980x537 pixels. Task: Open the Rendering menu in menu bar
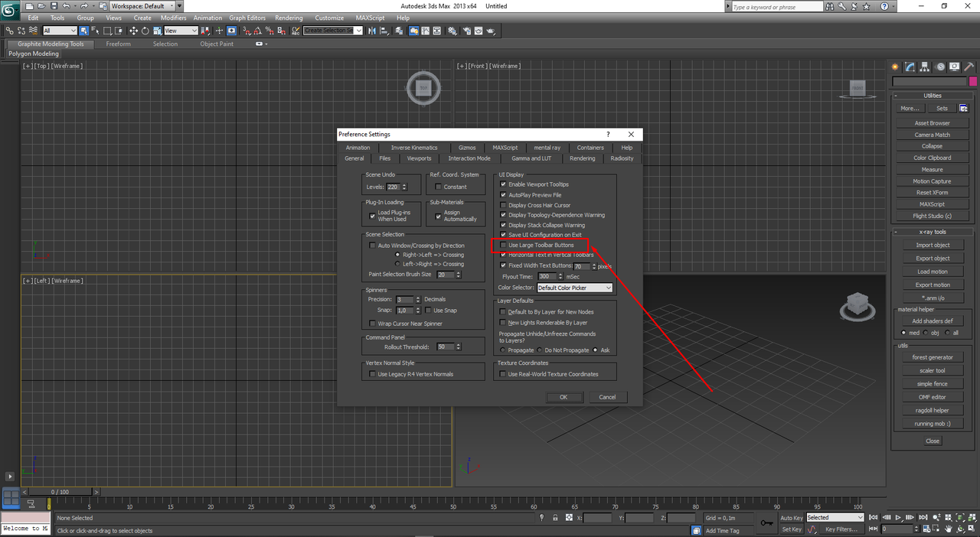pos(289,18)
